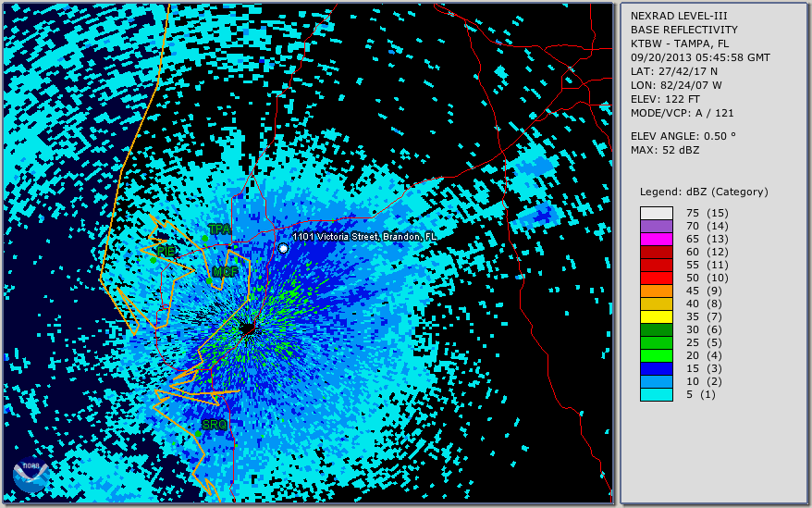
Task: Click the 'MODE/VCP: A / 121' text
Action: point(682,113)
